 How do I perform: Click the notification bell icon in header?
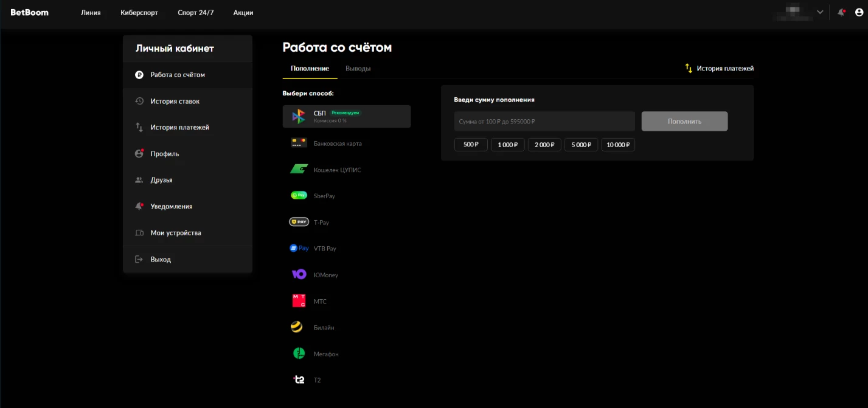click(x=841, y=12)
